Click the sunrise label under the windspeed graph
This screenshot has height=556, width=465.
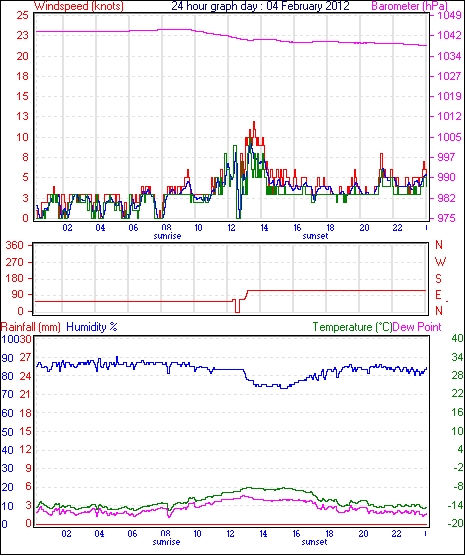167,236
